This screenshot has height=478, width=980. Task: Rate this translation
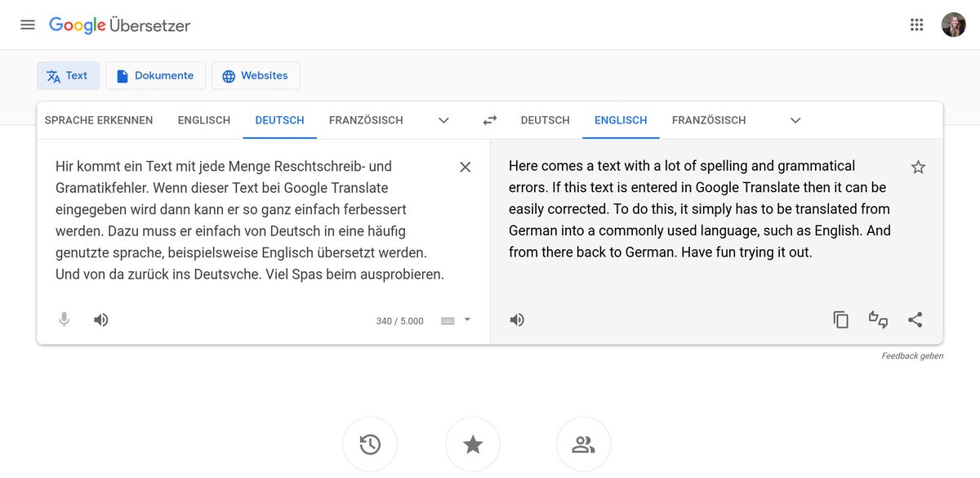pos(878,319)
